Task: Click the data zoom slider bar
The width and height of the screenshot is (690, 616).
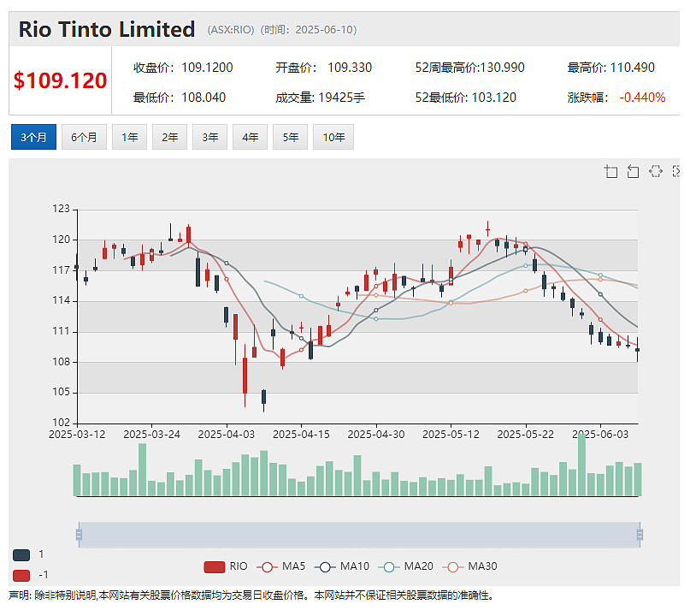Action: [x=359, y=535]
